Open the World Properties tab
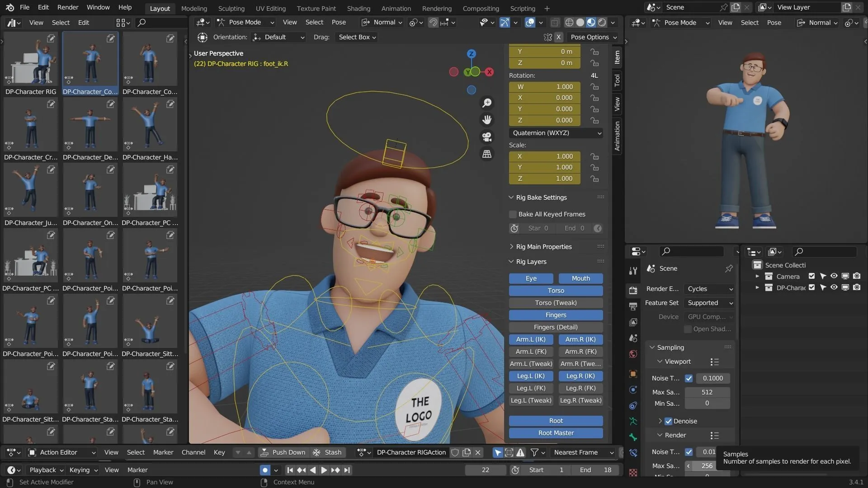The height and width of the screenshot is (488, 868). (632, 354)
